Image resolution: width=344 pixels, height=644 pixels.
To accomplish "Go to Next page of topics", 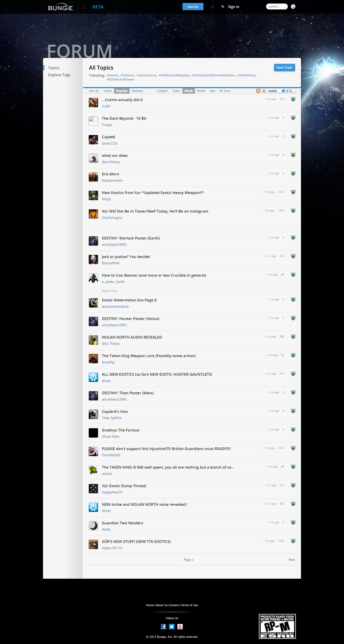I will pyautogui.click(x=292, y=559).
